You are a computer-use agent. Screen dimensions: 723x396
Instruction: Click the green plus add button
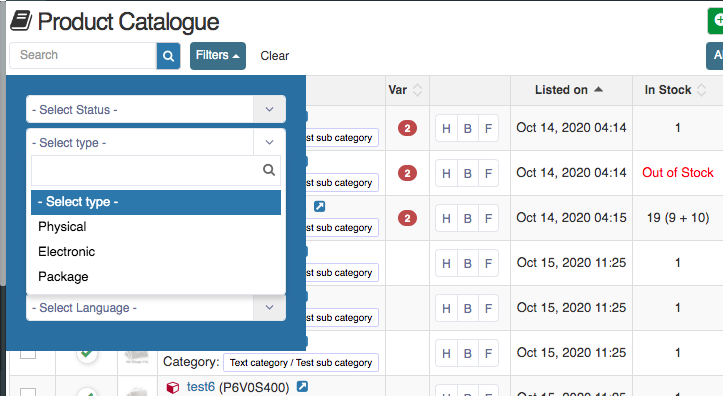[716, 21]
